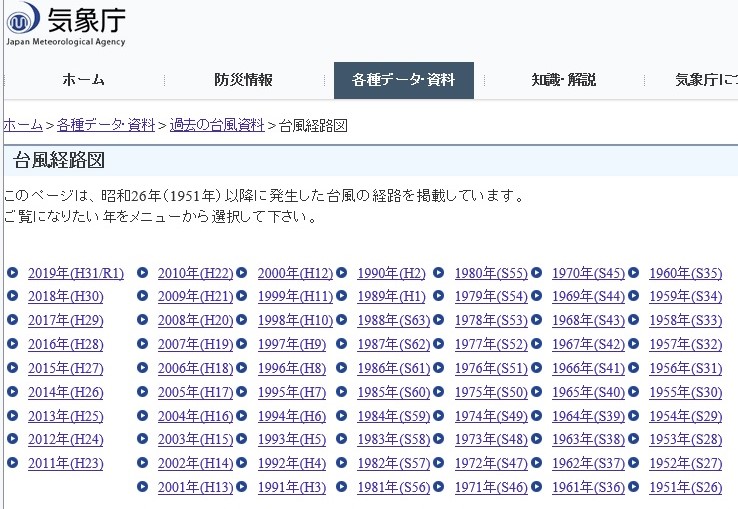Viewport: 738px width, 509px height.
Task: Click the bullet icon beside 1975年(S50)
Action: (x=439, y=392)
